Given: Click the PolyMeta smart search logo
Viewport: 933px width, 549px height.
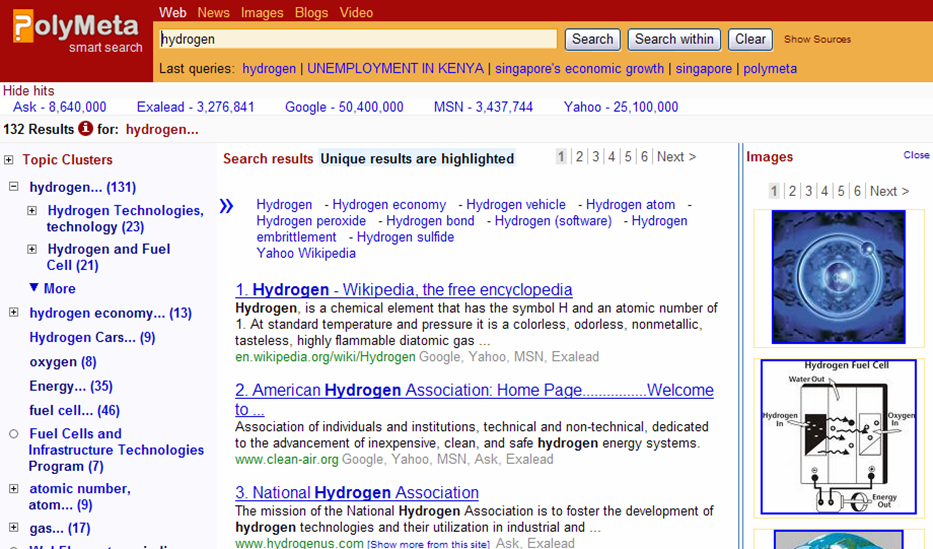Looking at the screenshot, I should (x=77, y=32).
